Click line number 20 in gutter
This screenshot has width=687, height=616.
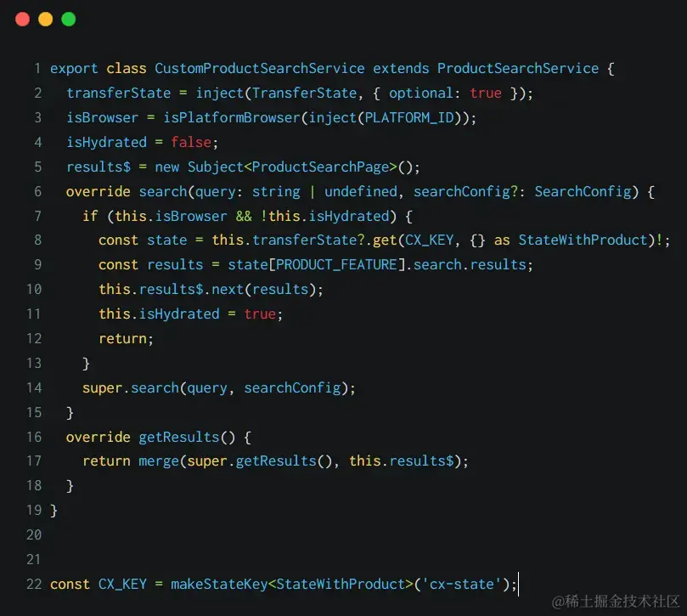pyautogui.click(x=34, y=535)
